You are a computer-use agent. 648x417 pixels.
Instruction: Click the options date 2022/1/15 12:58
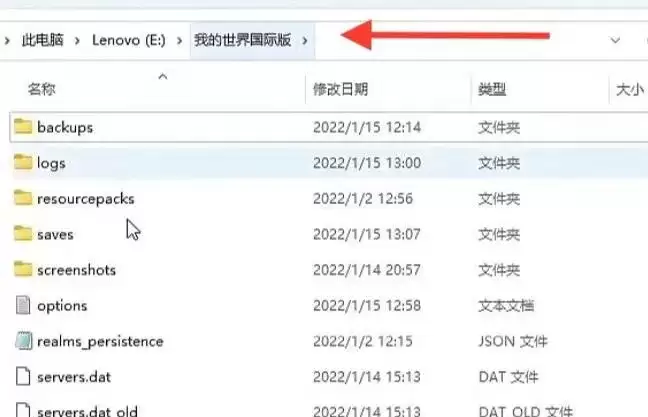point(367,306)
